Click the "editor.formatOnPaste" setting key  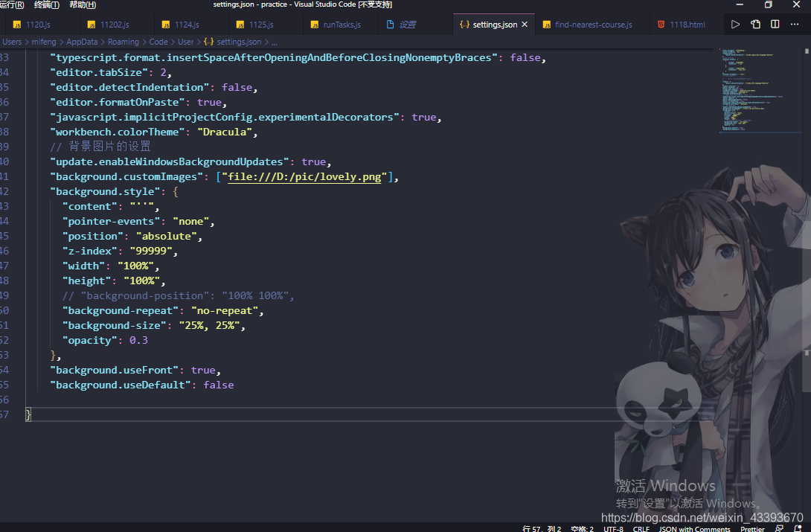click(118, 103)
